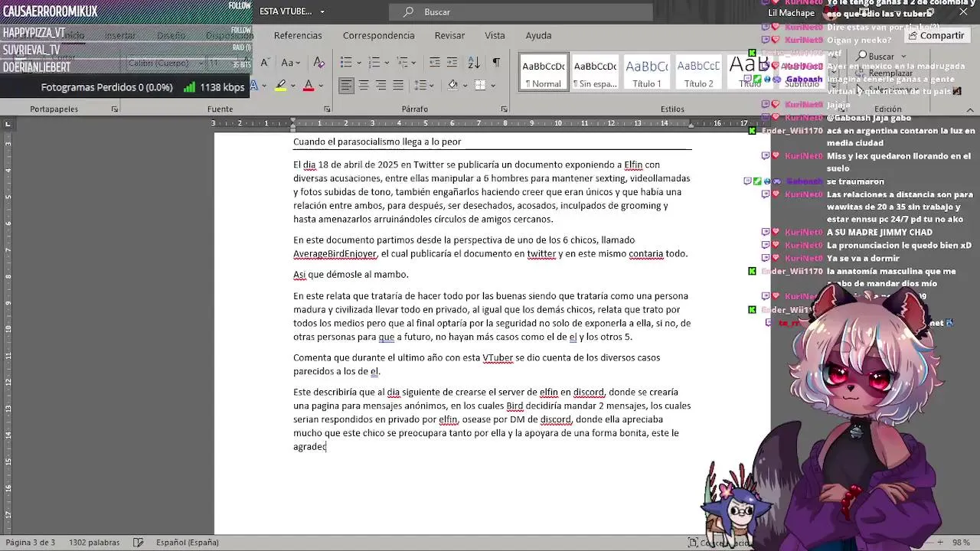Open the Referencias tab
980x551 pixels.
click(x=298, y=35)
